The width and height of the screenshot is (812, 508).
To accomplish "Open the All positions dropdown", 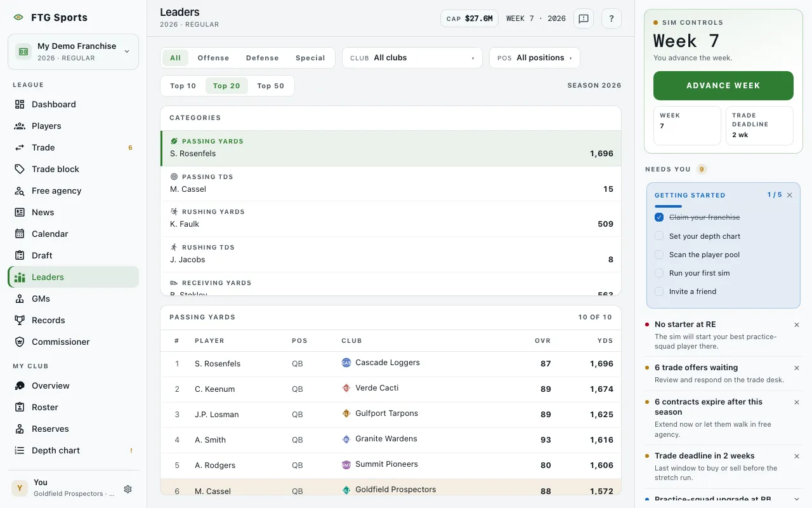I will pos(535,58).
